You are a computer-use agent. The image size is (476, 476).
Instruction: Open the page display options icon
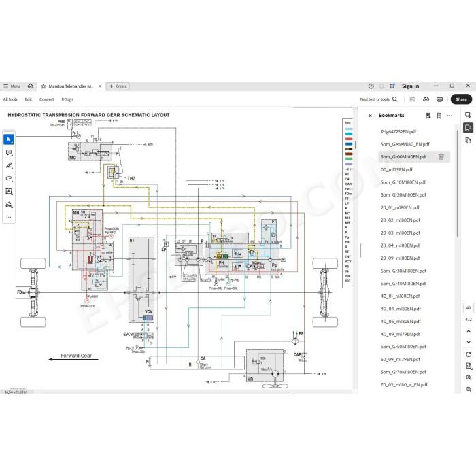click(469, 366)
